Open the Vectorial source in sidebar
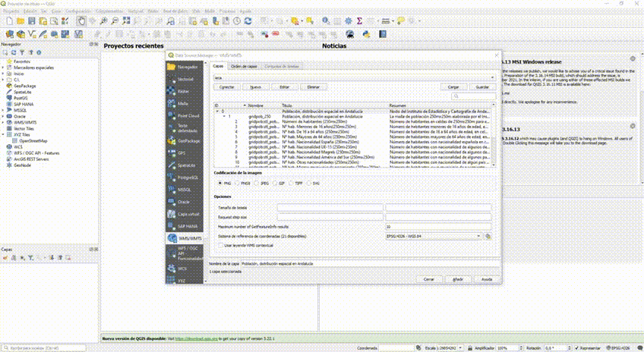644x352 pixels. tap(185, 79)
